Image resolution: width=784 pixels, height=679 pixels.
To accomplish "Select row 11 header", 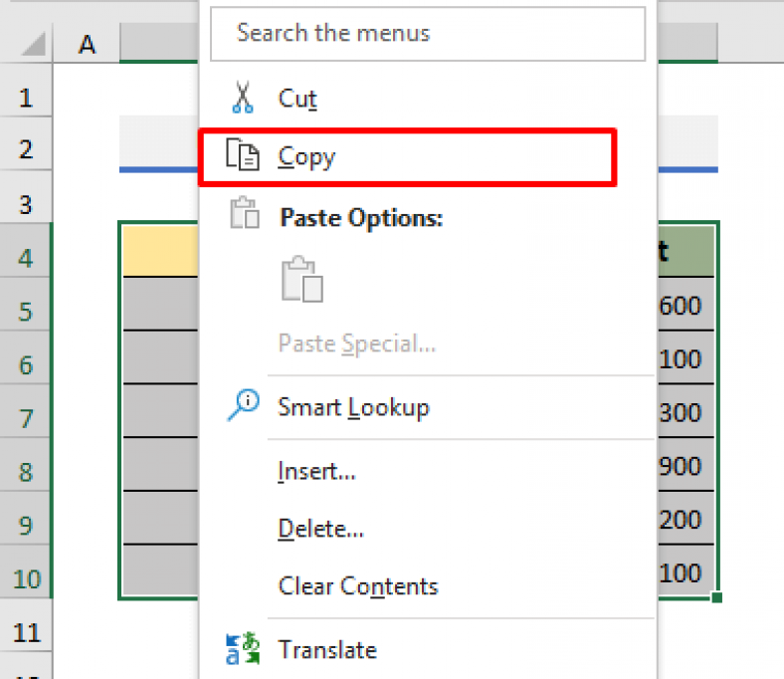I will pos(25,631).
